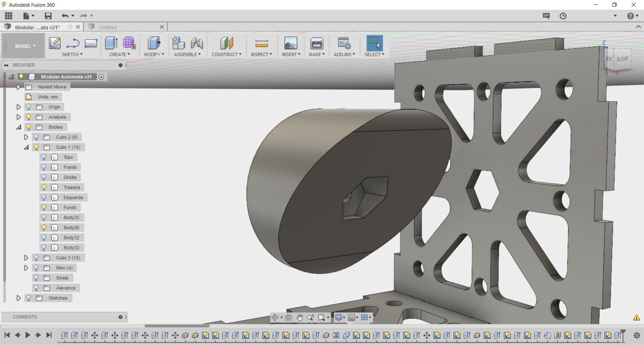Screen dimensions: 644x345
Task: Activate the Select tool
Action: (374, 43)
